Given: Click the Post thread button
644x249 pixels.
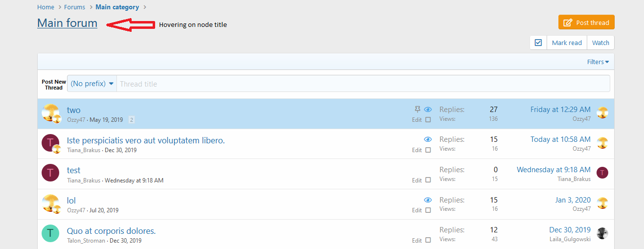Looking at the screenshot, I should click(x=586, y=23).
